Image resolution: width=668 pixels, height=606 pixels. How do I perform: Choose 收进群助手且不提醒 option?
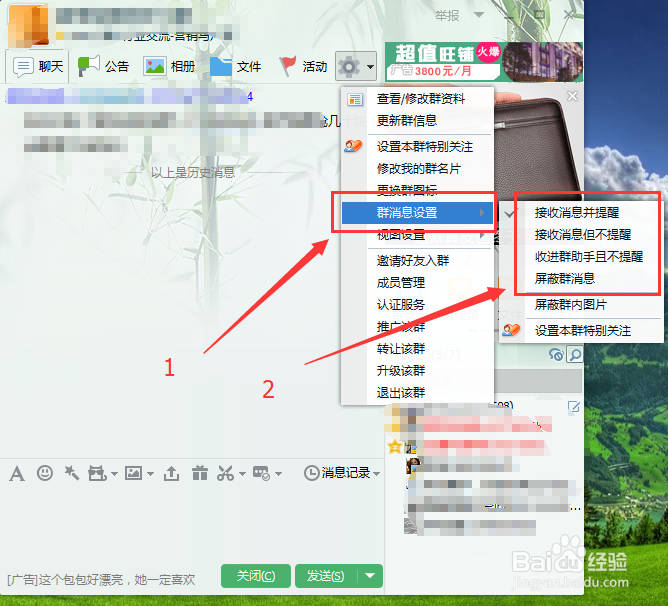pos(581,257)
